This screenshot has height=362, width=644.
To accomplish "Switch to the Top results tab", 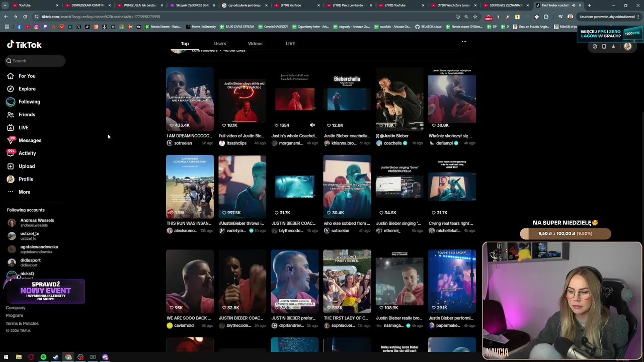I will [185, 44].
